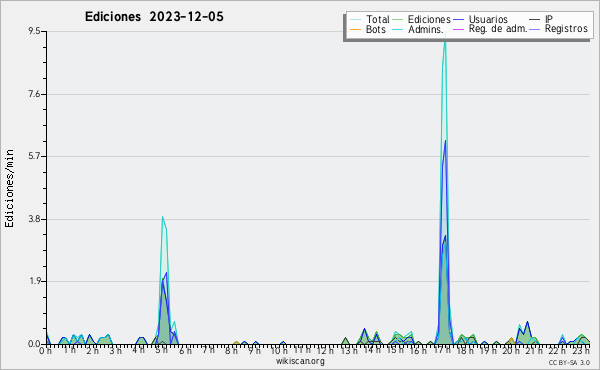
Task: Click the chart title "Ediciones 2023-12-05"
Action: (154, 17)
